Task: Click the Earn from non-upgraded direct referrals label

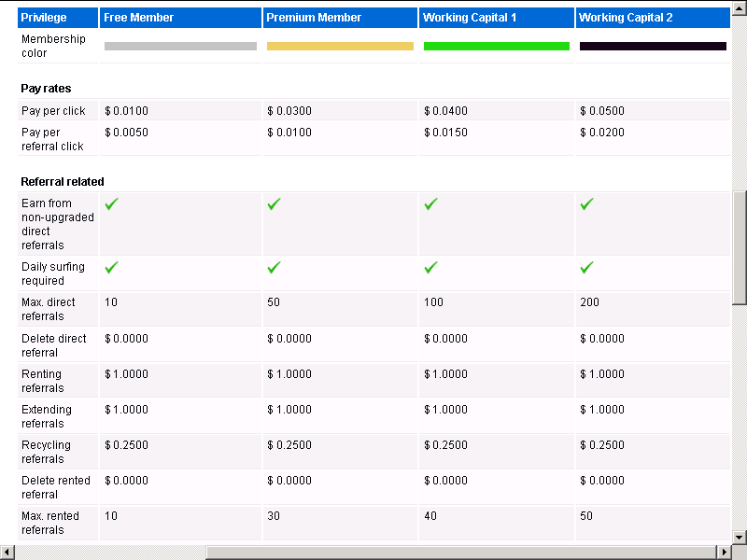Action: (58, 224)
